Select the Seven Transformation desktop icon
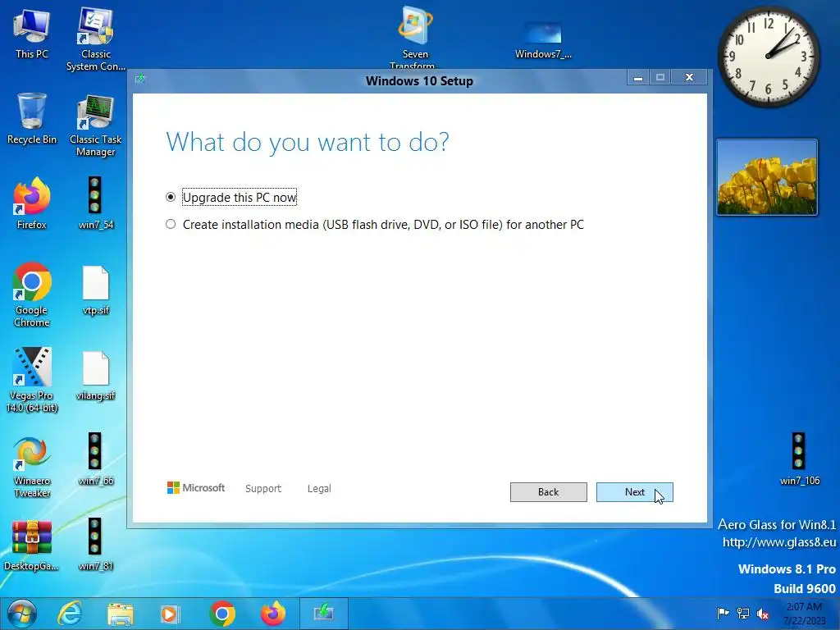The height and width of the screenshot is (630, 840). 415,36
